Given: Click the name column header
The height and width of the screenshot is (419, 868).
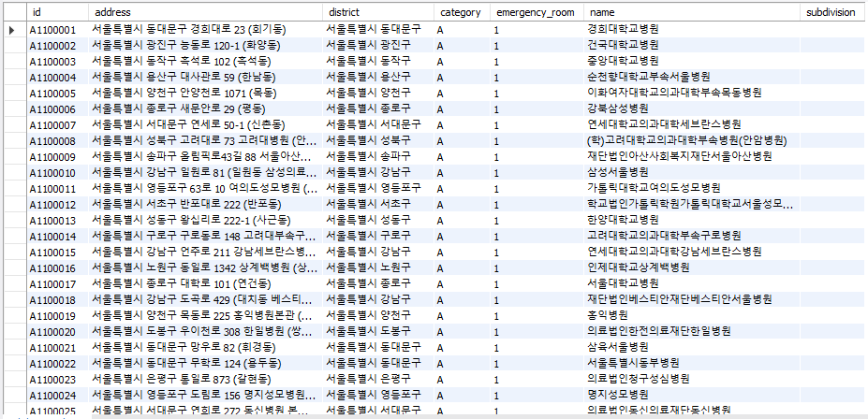Looking at the screenshot, I should pos(691,12).
